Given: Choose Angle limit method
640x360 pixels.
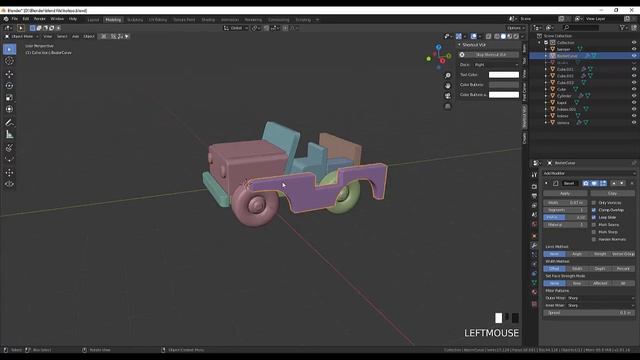Looking at the screenshot, I should [x=577, y=254].
